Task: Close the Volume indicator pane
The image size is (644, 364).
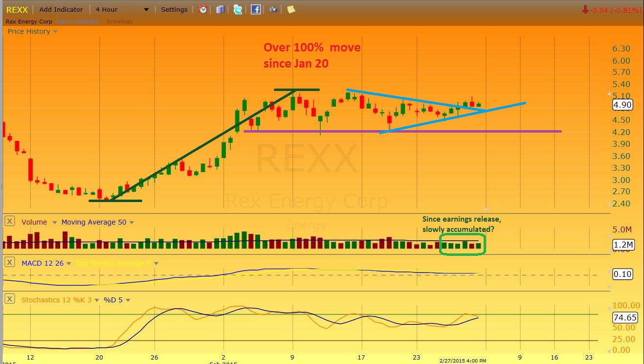Action: (9, 222)
